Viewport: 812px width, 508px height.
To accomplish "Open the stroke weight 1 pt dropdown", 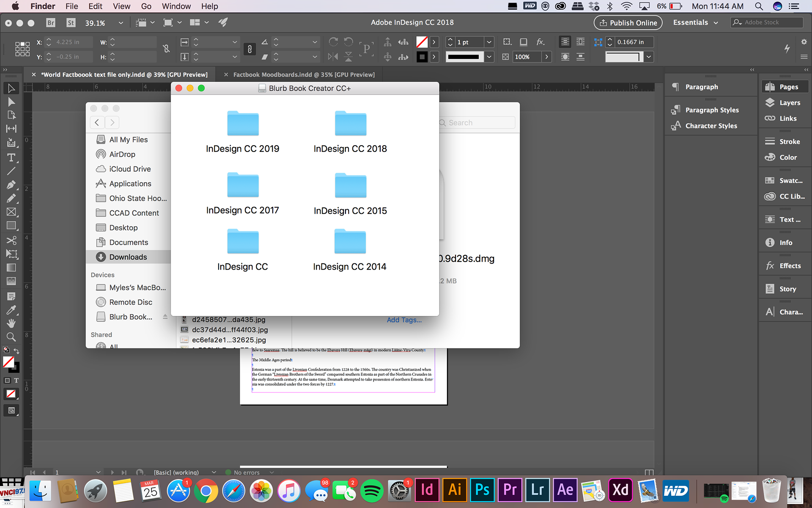I will click(489, 42).
